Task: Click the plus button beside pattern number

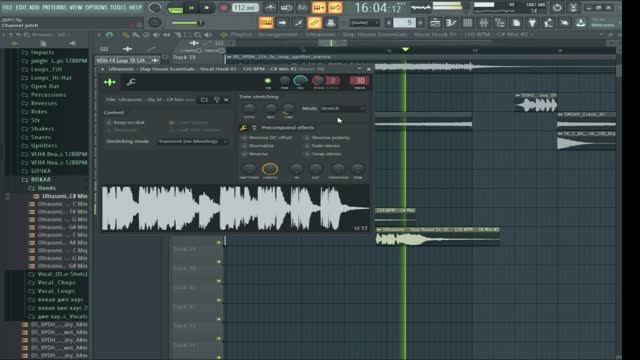Action: tap(420, 23)
